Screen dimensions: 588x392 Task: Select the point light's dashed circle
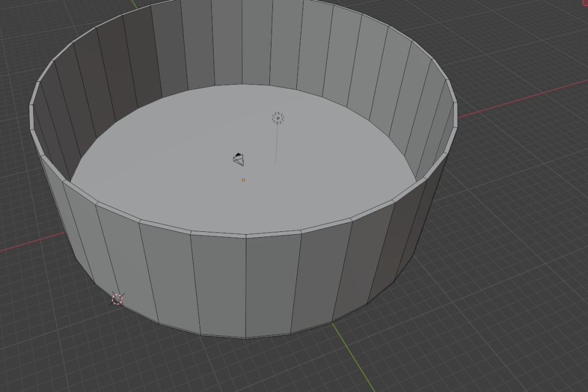[x=278, y=118]
